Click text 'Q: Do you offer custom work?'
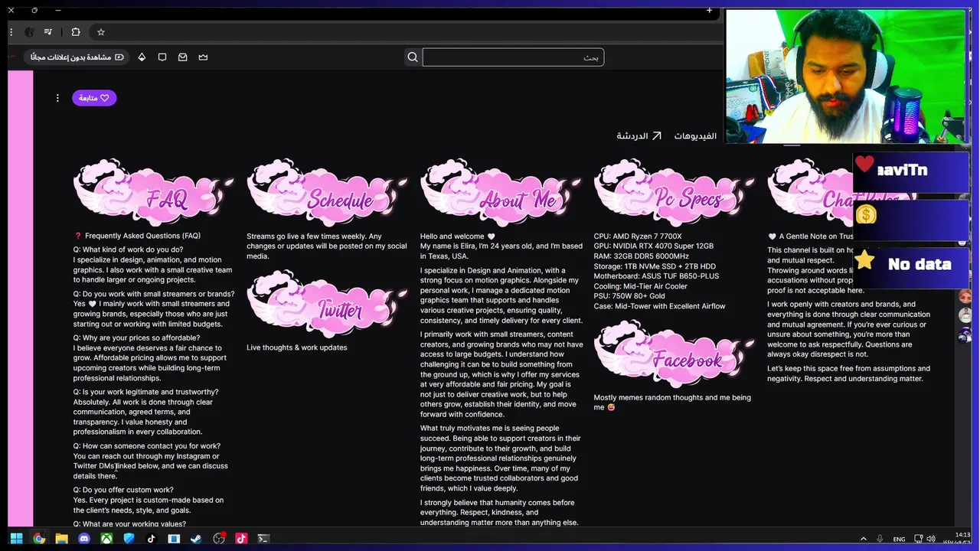The width and height of the screenshot is (980, 551). (x=123, y=490)
